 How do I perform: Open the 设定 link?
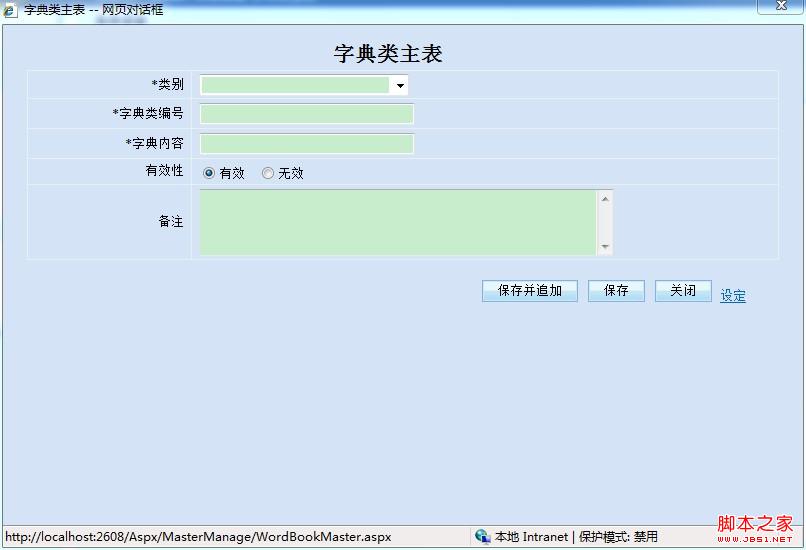point(733,296)
